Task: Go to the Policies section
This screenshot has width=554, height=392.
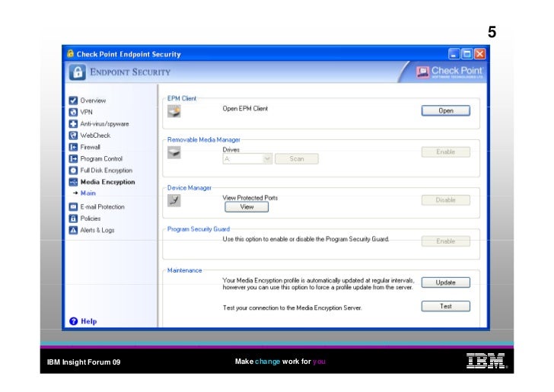Action: 90,218
